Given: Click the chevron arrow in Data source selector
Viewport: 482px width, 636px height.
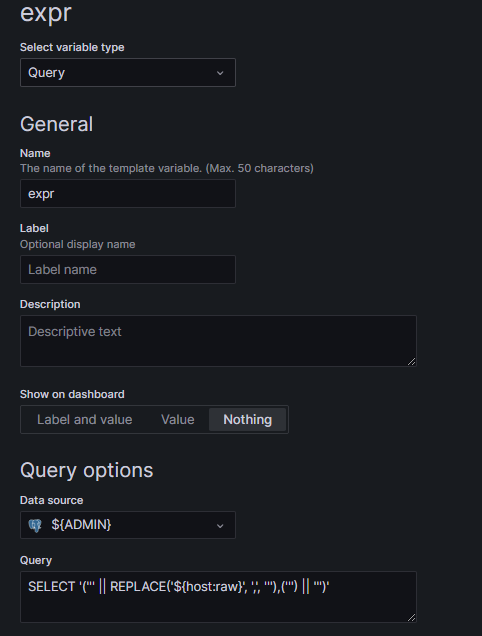Looking at the screenshot, I should [x=220, y=526].
